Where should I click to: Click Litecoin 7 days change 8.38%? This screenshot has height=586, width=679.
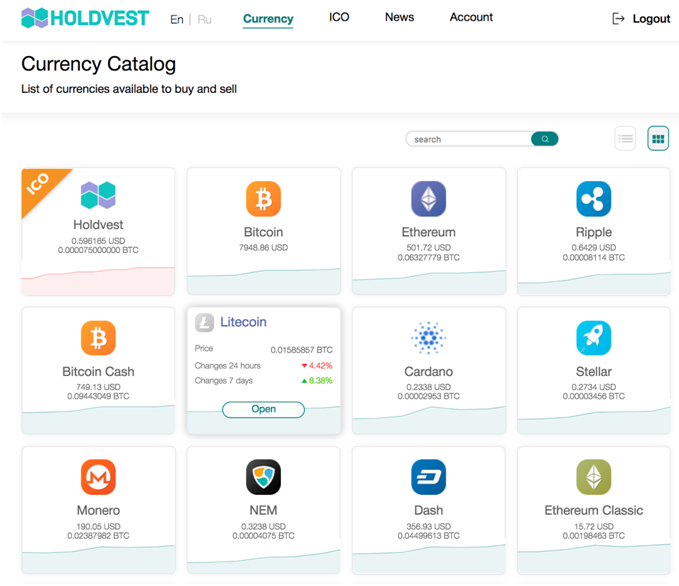tap(317, 381)
